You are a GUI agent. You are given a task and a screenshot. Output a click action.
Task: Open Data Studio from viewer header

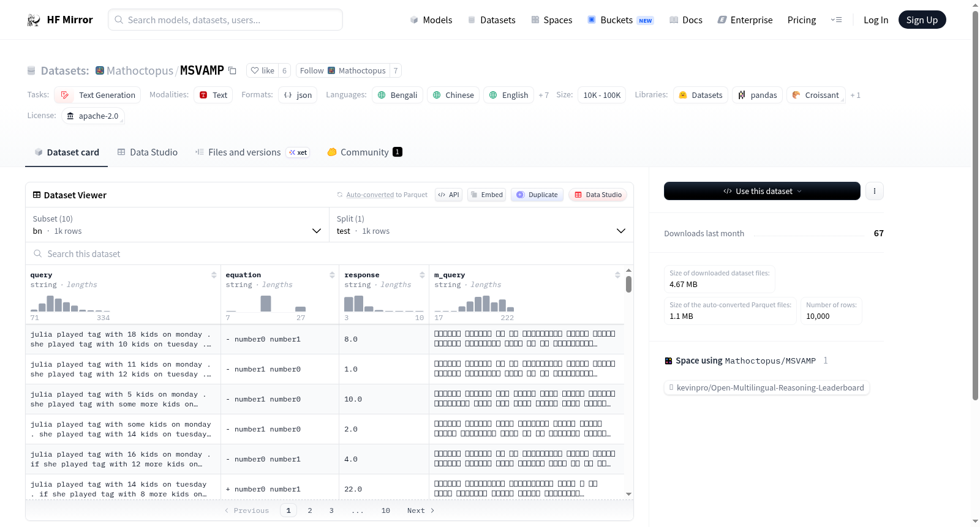click(598, 195)
